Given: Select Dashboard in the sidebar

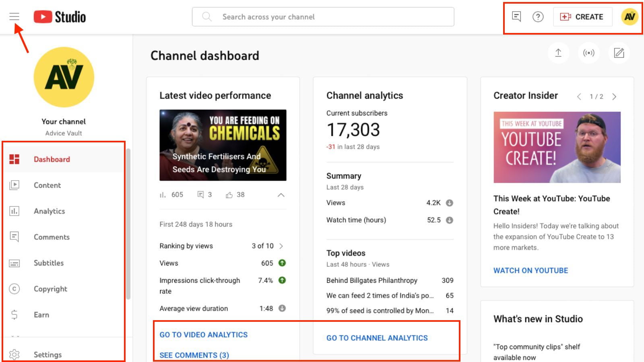Looking at the screenshot, I should (52, 159).
